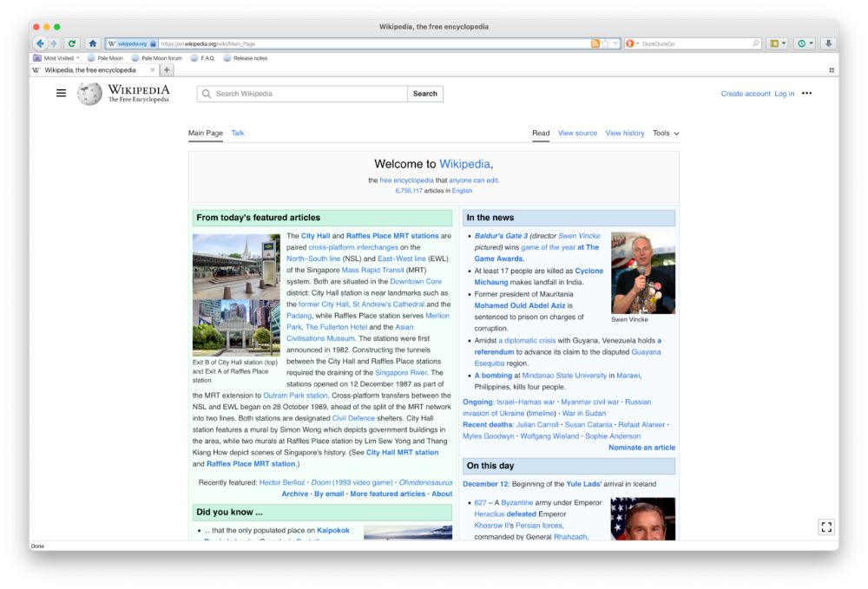Click Nominate an article link
The width and height of the screenshot is (868, 589).
pos(641,448)
